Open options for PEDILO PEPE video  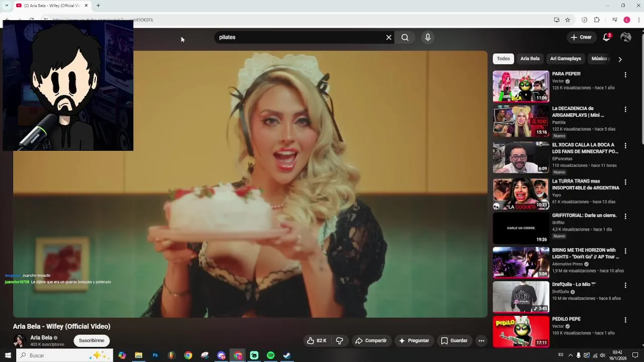[625, 320]
